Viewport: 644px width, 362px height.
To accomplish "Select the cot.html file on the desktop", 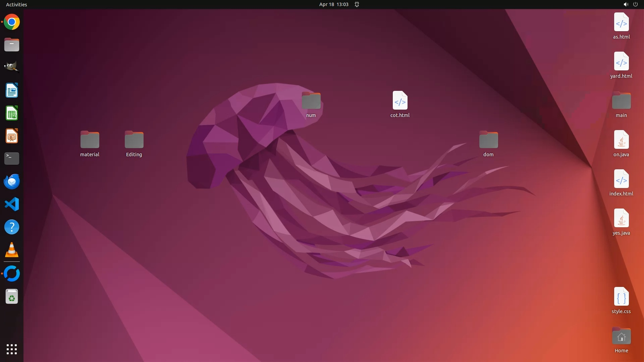I will point(400,101).
